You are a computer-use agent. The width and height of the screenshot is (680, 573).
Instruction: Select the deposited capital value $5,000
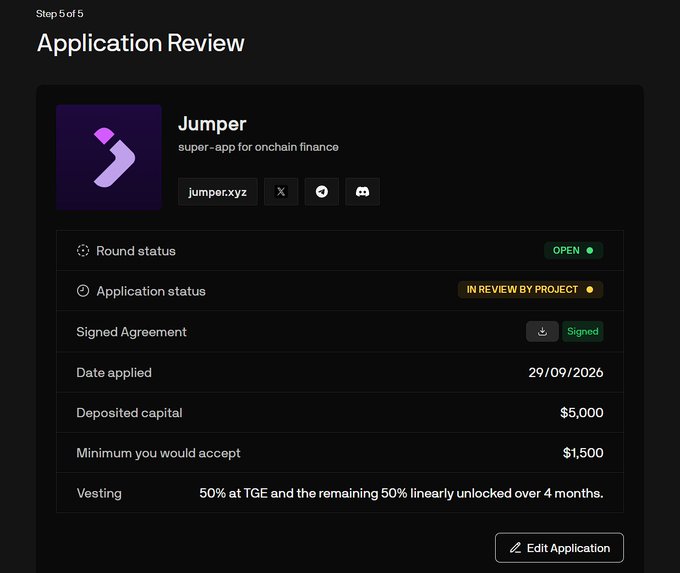coord(582,413)
